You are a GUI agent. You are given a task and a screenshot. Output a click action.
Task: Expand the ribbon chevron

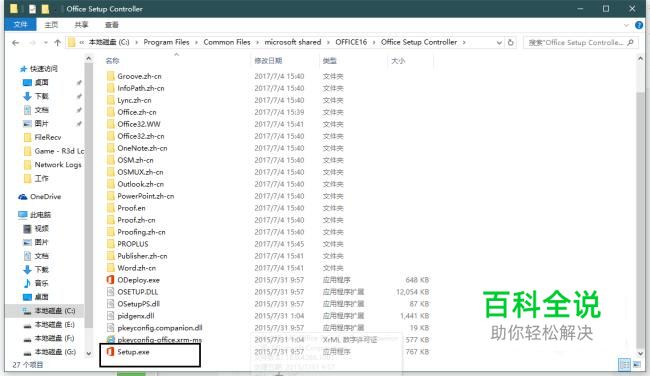626,25
